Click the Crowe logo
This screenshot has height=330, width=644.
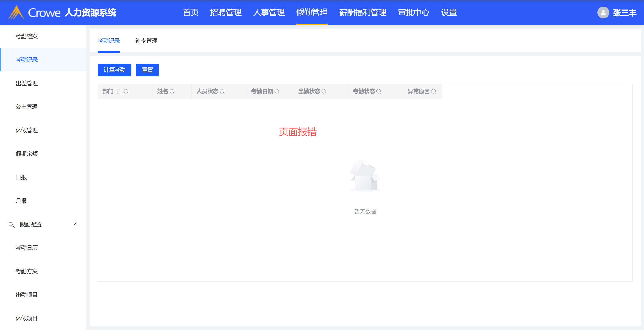(16, 13)
